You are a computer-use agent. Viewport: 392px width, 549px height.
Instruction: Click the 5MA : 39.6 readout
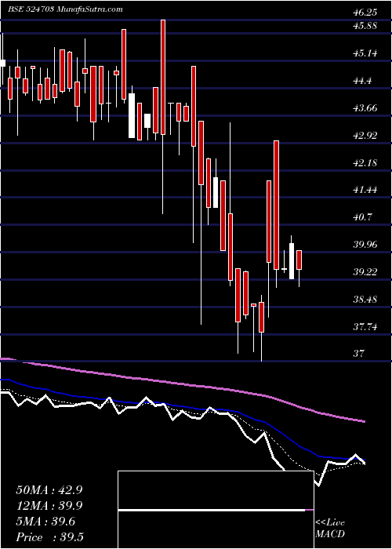click(x=45, y=522)
